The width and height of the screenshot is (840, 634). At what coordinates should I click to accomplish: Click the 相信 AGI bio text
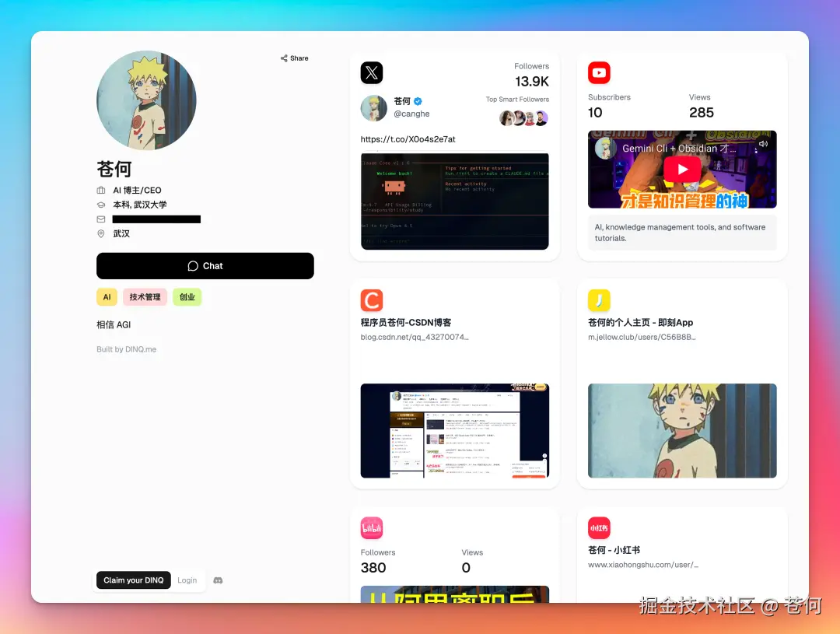pos(114,324)
